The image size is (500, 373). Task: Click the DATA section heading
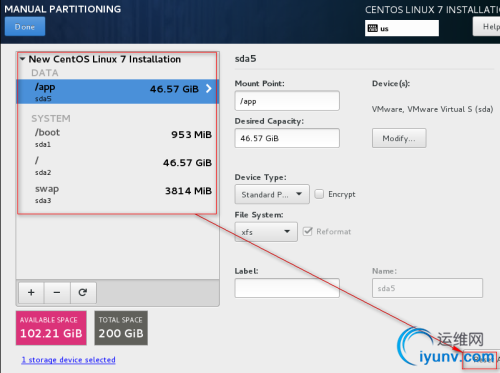click(x=45, y=73)
